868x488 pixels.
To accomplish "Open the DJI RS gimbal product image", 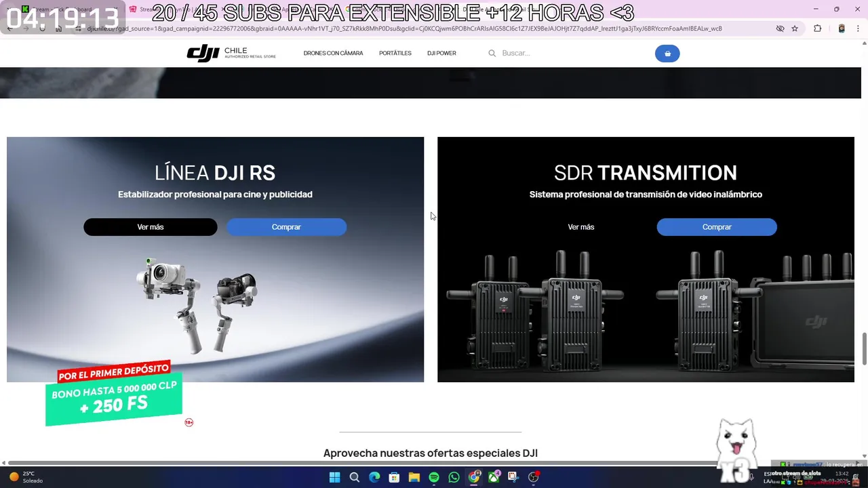I will point(197,305).
